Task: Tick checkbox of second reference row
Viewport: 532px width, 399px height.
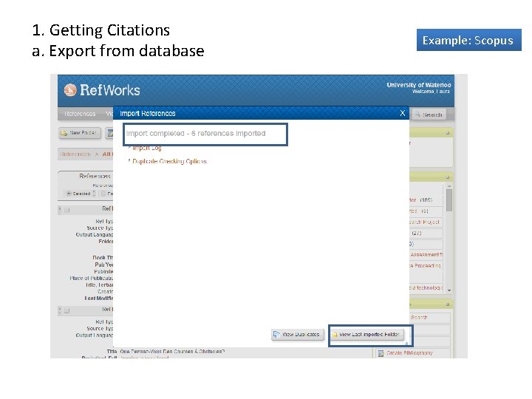Action: [x=66, y=310]
